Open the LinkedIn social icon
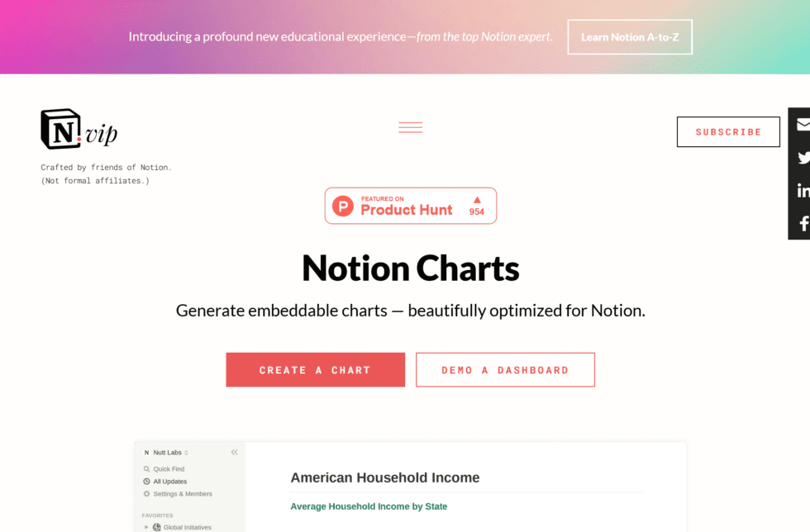 802,190
